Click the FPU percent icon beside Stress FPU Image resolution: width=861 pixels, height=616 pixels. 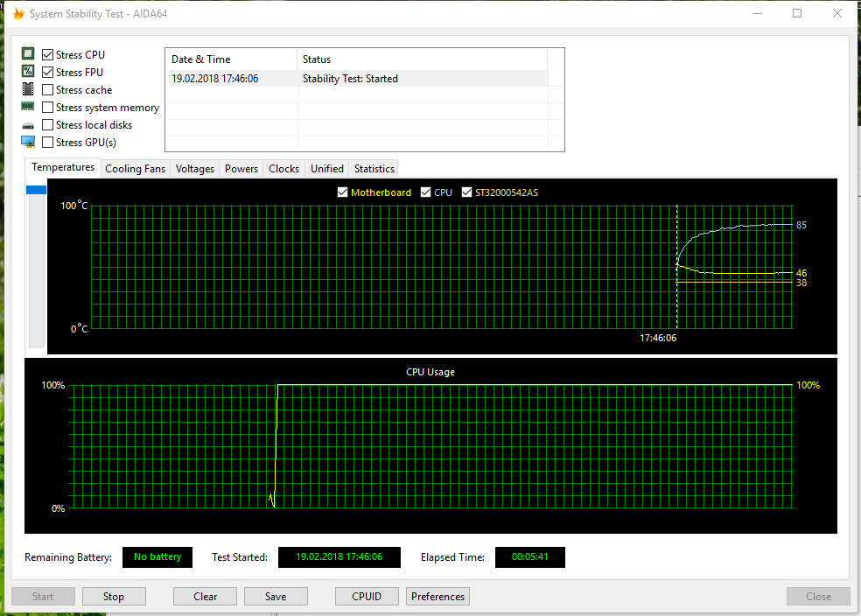coord(28,72)
